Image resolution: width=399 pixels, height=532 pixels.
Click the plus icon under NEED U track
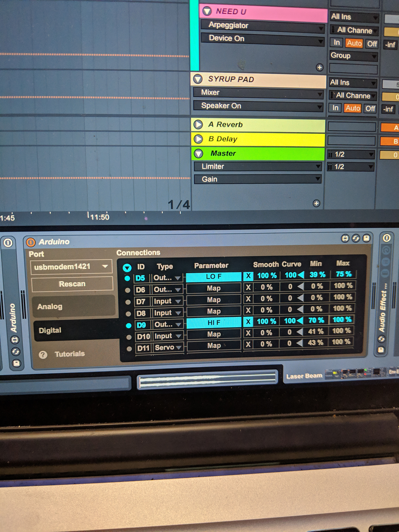[319, 68]
